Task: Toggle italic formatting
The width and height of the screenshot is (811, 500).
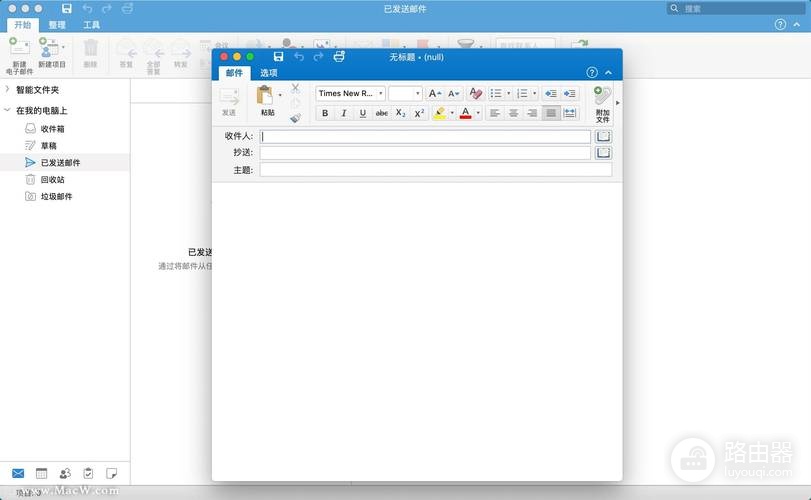Action: (x=343, y=113)
